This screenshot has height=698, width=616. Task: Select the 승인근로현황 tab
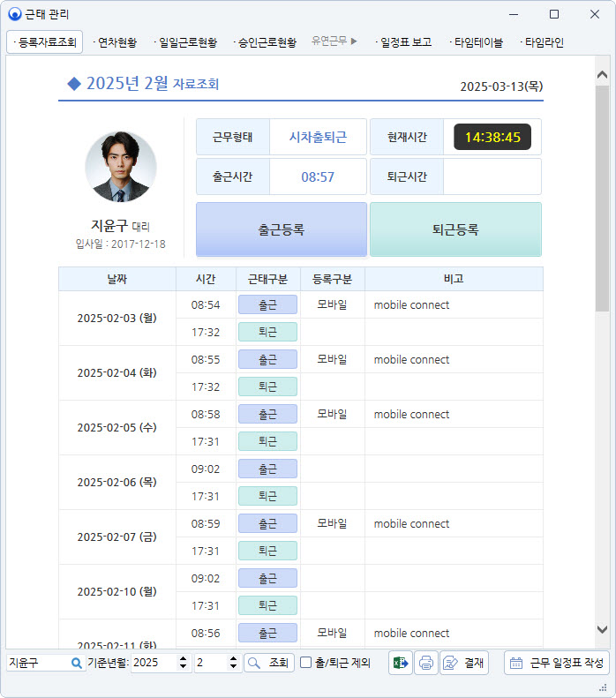(x=265, y=42)
